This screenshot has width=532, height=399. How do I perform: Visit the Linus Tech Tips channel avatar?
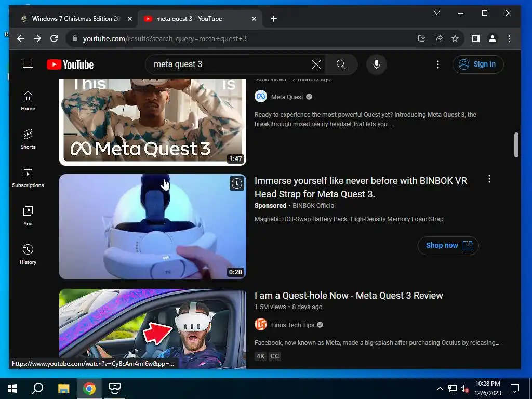pos(261,325)
